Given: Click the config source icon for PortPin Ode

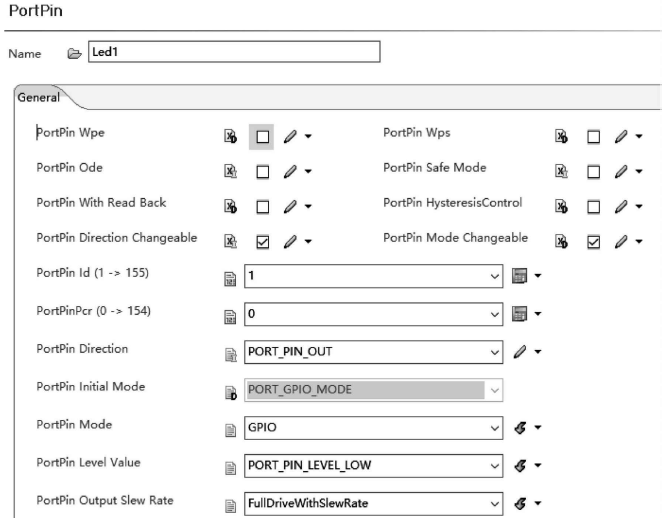Looking at the screenshot, I should point(230,171).
